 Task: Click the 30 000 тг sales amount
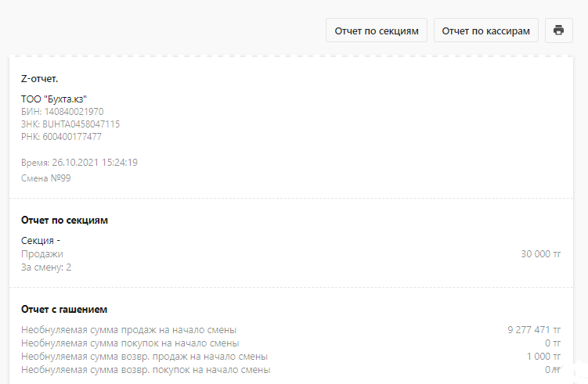tap(541, 254)
